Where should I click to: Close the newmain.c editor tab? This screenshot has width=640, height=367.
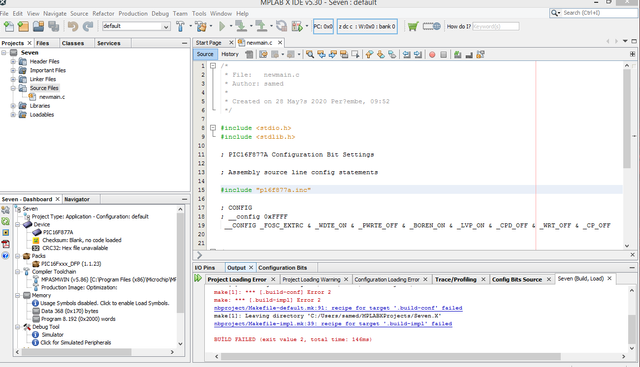point(280,42)
